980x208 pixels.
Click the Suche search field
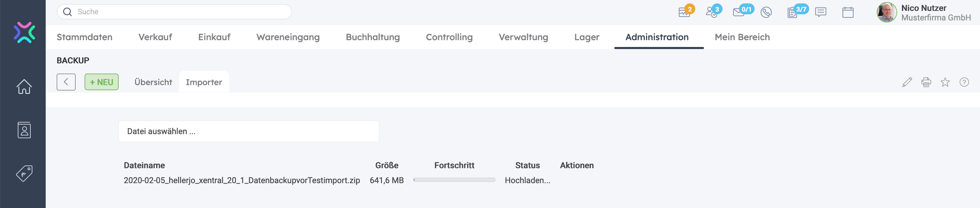pos(179,12)
